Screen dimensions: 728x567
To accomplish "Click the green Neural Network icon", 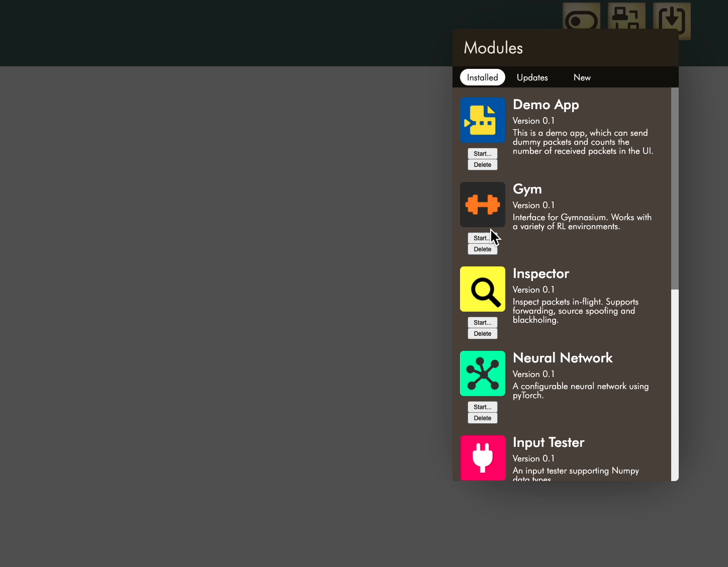I will (x=482, y=373).
